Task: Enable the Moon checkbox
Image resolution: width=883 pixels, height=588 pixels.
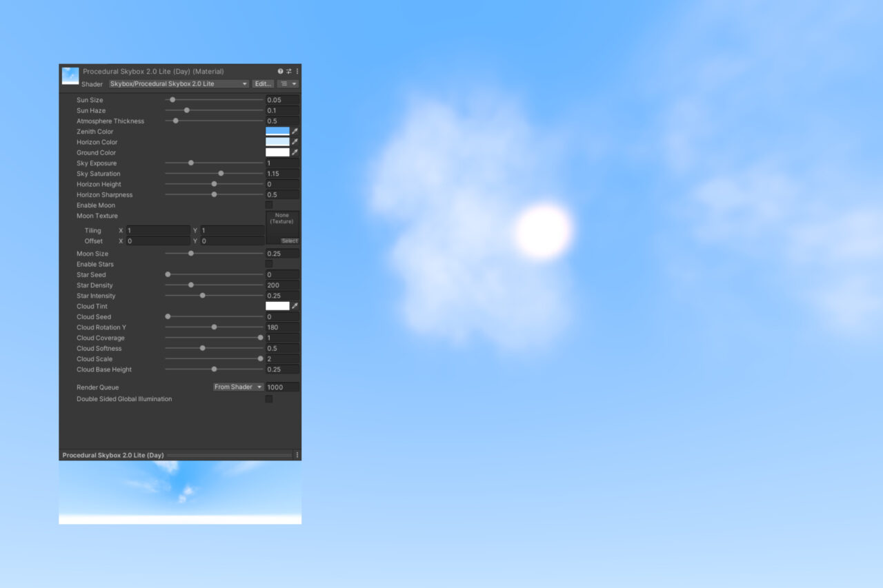Action: [268, 205]
